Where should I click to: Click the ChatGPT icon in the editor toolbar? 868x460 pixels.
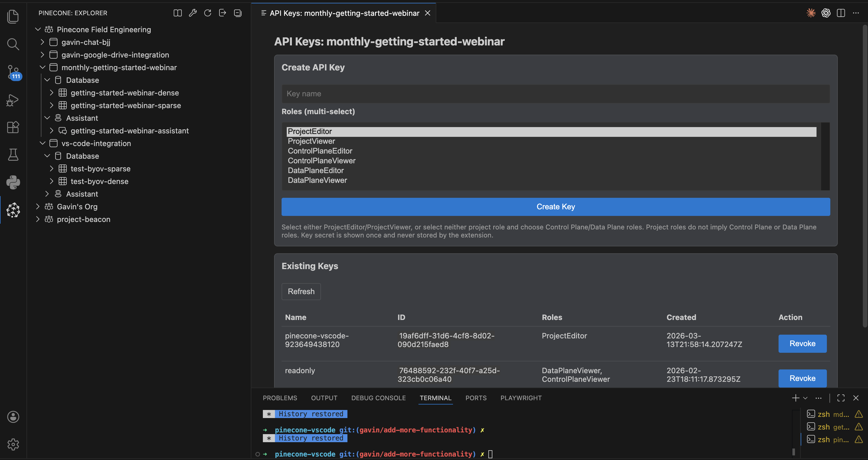coord(826,13)
